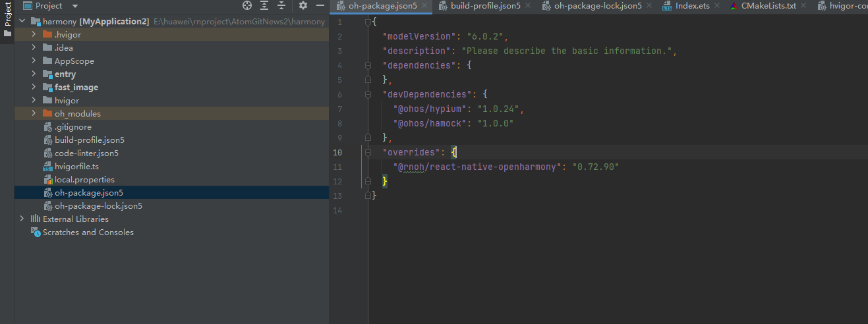Switch to the build-profile.json5 editor tab

[486, 6]
